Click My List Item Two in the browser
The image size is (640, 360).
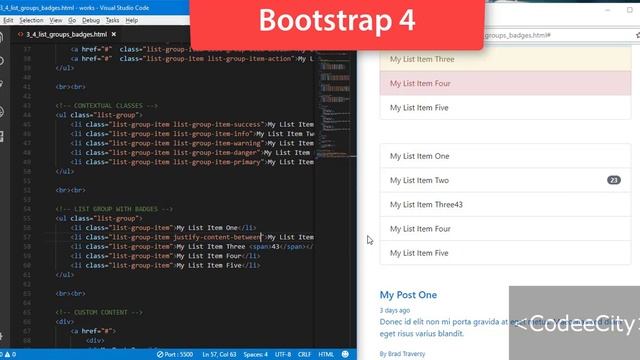(x=505, y=180)
